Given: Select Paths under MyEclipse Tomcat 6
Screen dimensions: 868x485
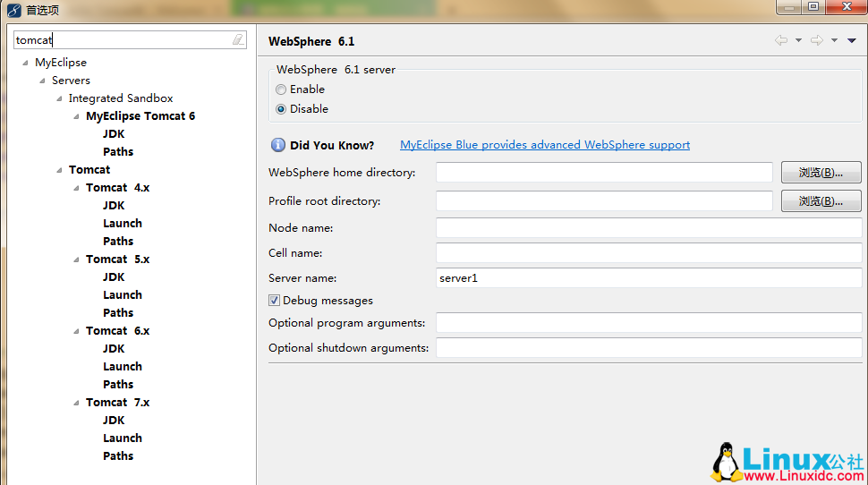Looking at the screenshot, I should (x=118, y=152).
